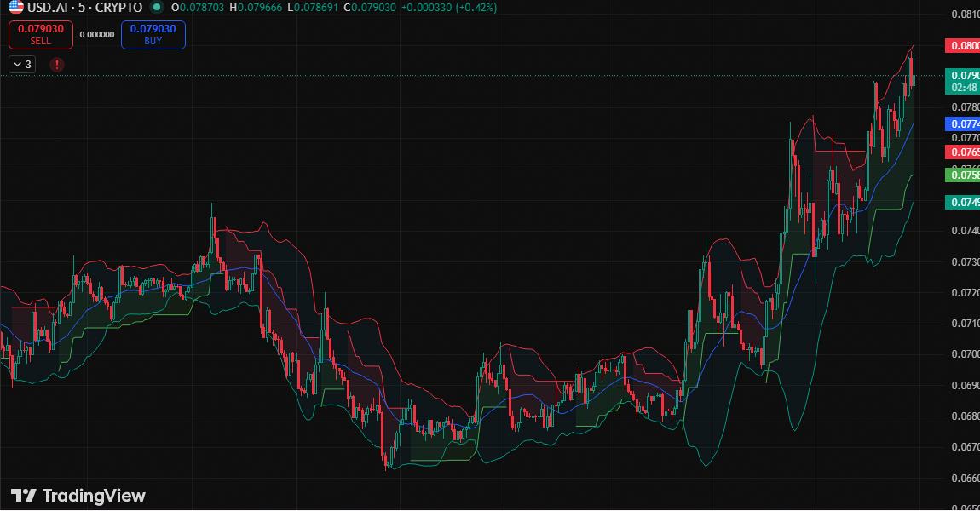The width and height of the screenshot is (980, 511).
Task: Select the C close value in legend
Action: coord(372,9)
